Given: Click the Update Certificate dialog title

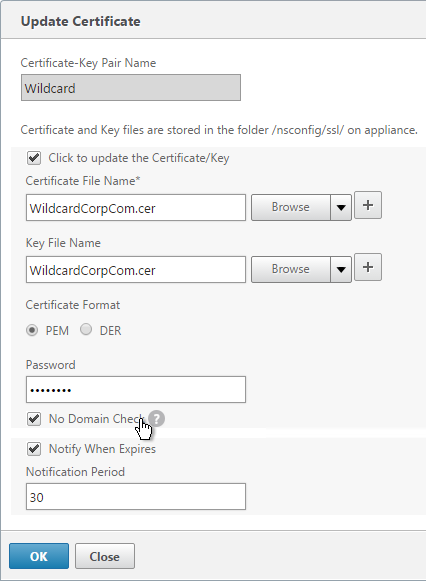Looking at the screenshot, I should pos(80,21).
